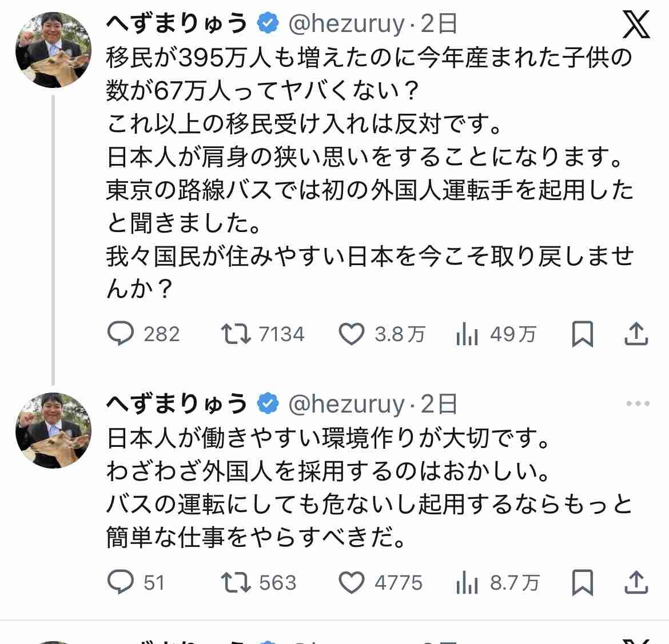This screenshot has width=669, height=644.
Task: Reply to the second post with 51 replies
Action: 121,582
